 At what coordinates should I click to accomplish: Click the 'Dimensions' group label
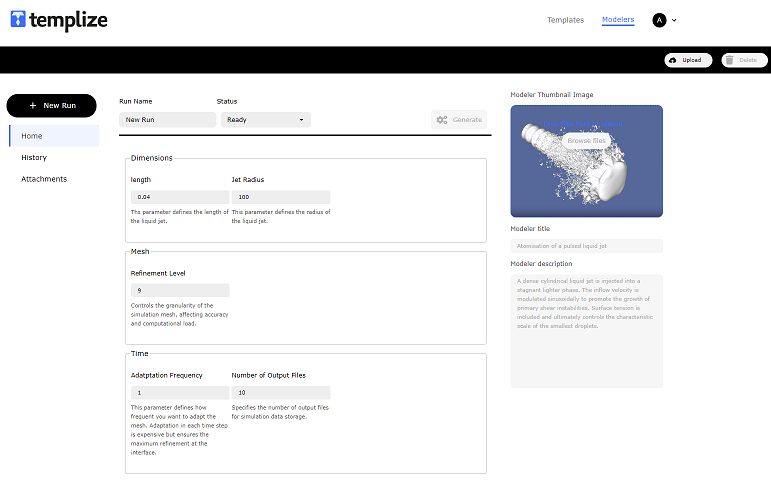(151, 158)
